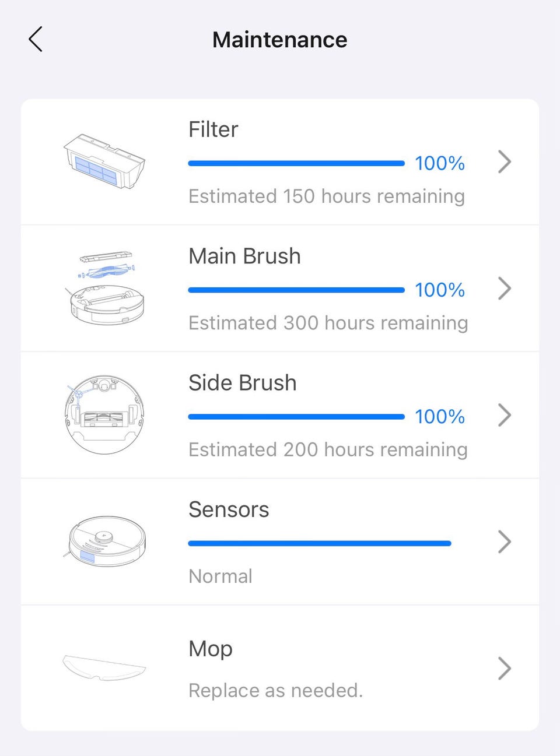
Task: Click the Sensors status bar
Action: pos(320,544)
